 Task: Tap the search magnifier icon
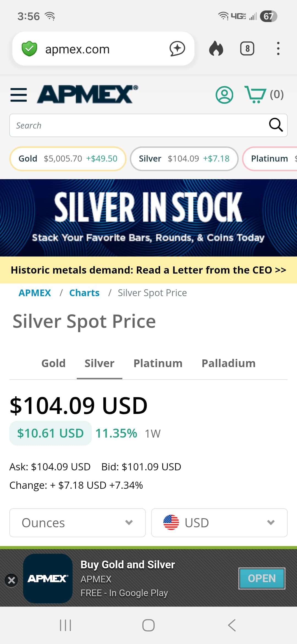pos(276,125)
